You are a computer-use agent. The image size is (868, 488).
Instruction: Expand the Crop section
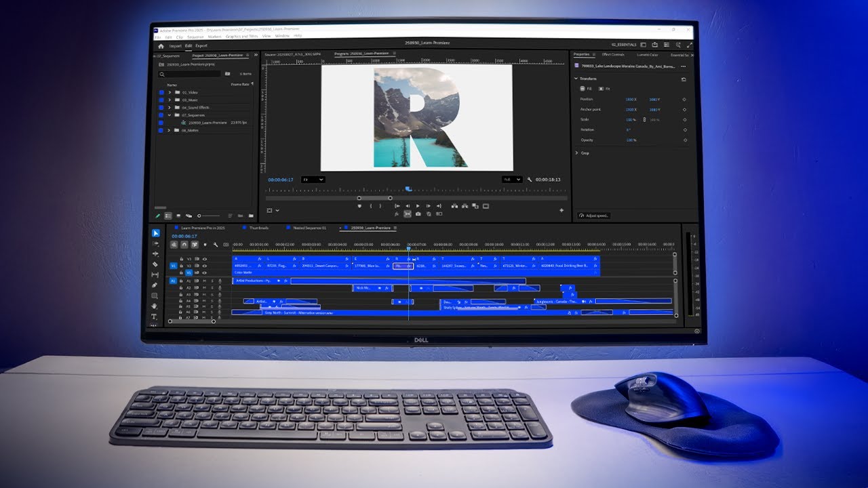point(576,153)
